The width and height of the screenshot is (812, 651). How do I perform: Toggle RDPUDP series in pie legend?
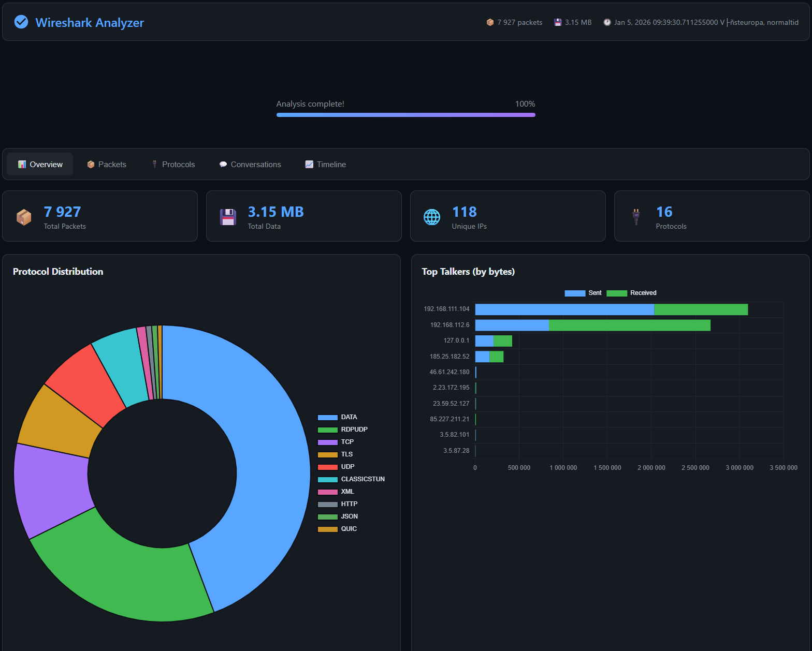pos(342,430)
